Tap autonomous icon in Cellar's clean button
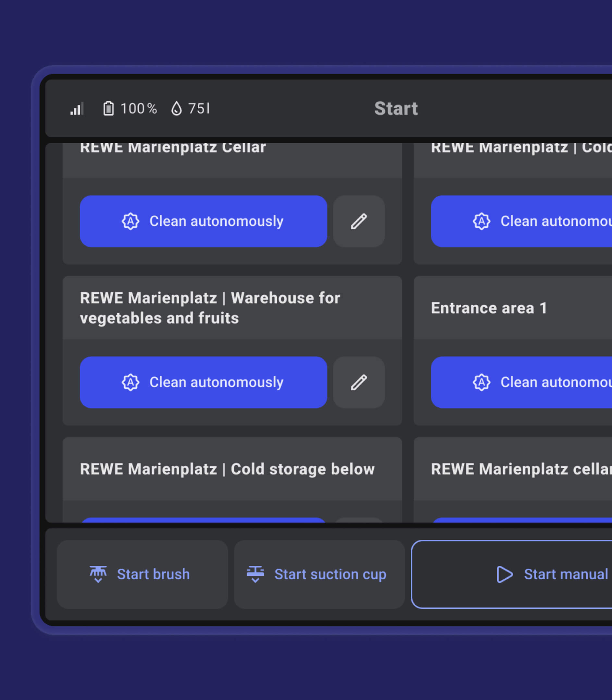The width and height of the screenshot is (612, 700). point(130,221)
